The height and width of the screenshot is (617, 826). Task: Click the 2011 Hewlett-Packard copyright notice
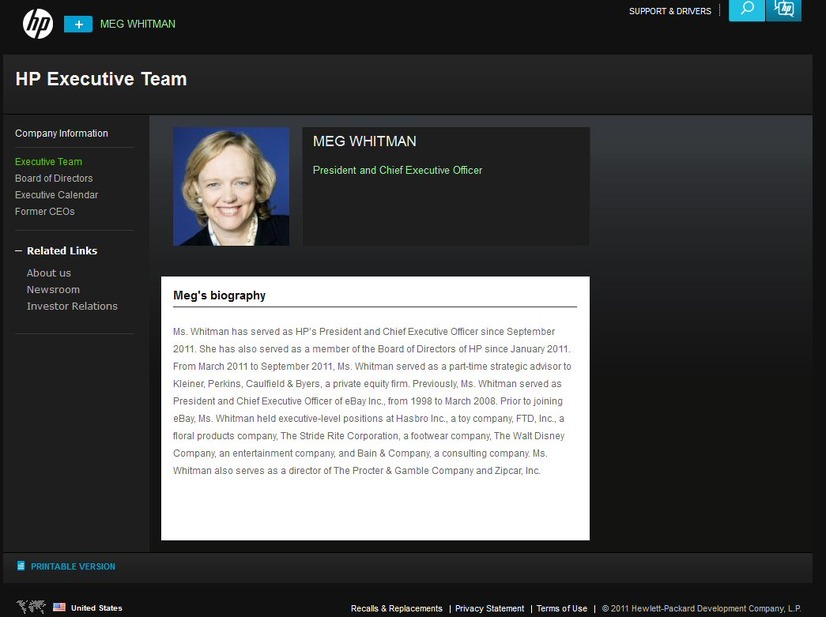click(702, 609)
